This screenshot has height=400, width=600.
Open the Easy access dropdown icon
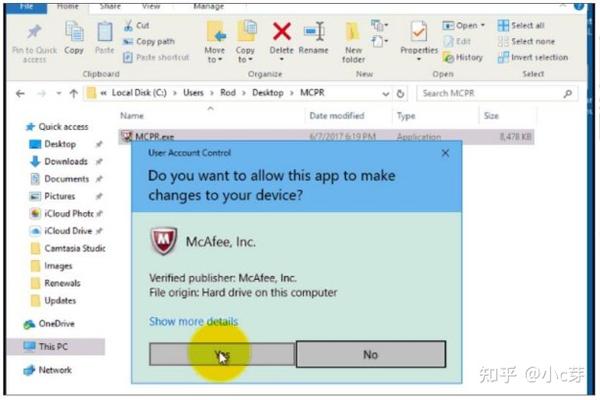(379, 41)
